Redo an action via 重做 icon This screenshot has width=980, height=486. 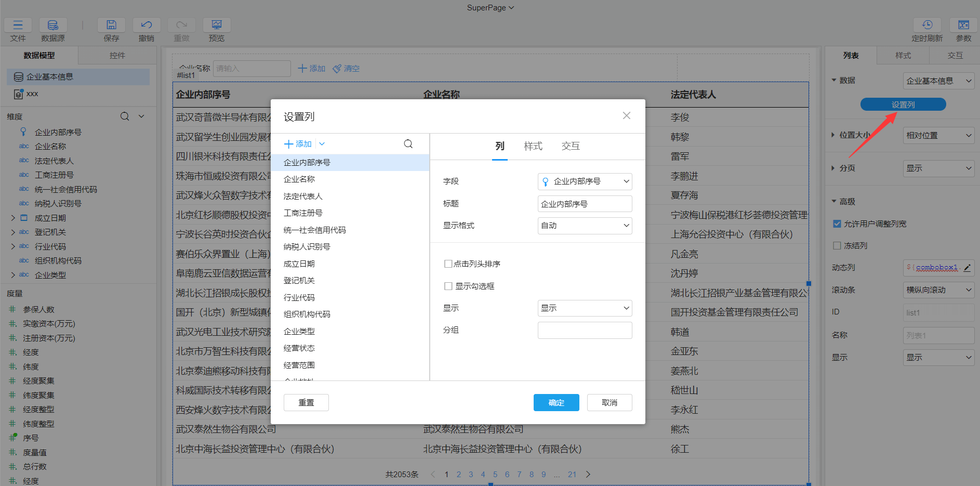181,24
